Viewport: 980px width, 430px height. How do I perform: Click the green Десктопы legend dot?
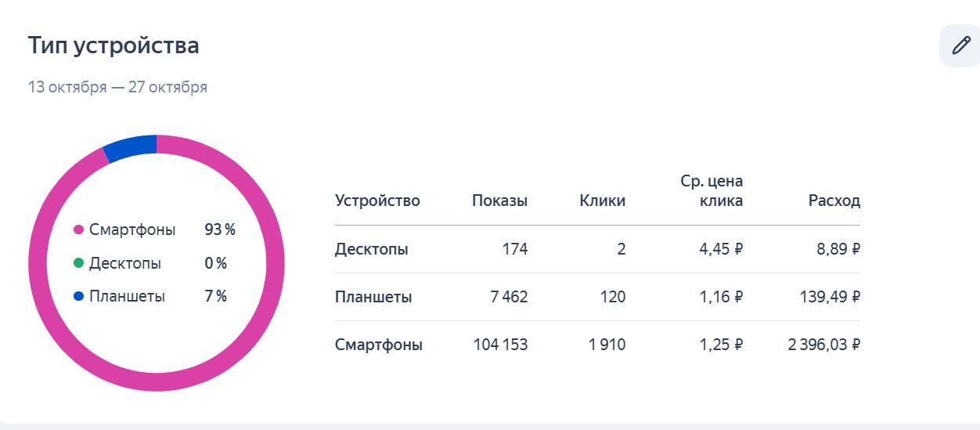click(x=78, y=263)
